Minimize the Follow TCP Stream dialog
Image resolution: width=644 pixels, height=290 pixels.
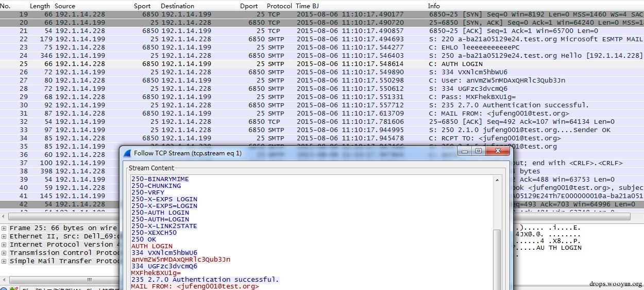(466, 151)
